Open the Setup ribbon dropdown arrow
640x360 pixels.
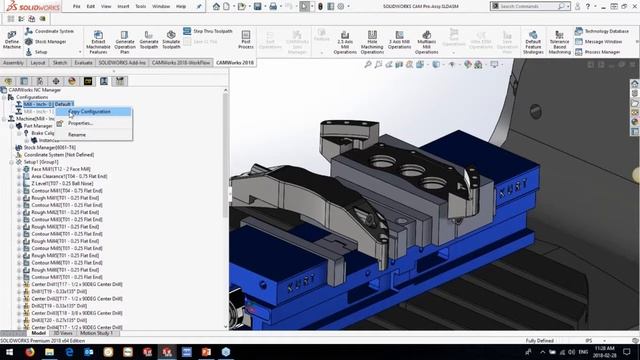pos(80,52)
